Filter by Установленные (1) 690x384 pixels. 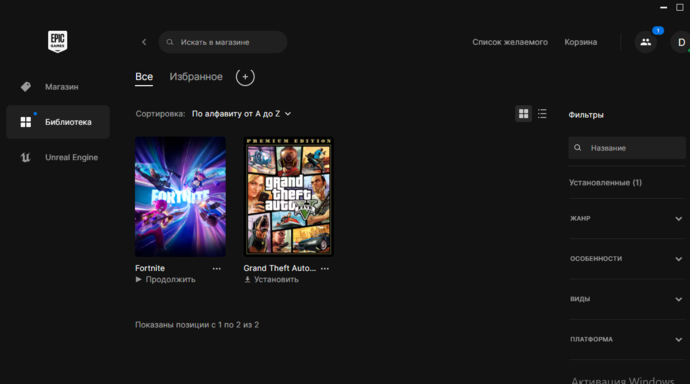[x=605, y=183]
